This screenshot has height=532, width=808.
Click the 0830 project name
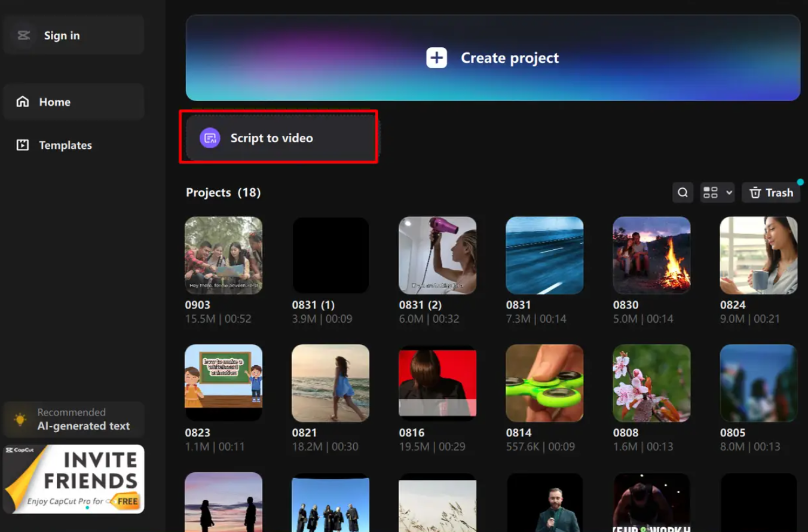pos(626,305)
